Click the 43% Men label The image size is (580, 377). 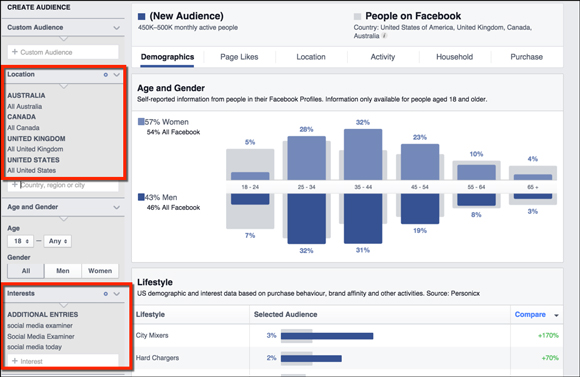pos(161,198)
